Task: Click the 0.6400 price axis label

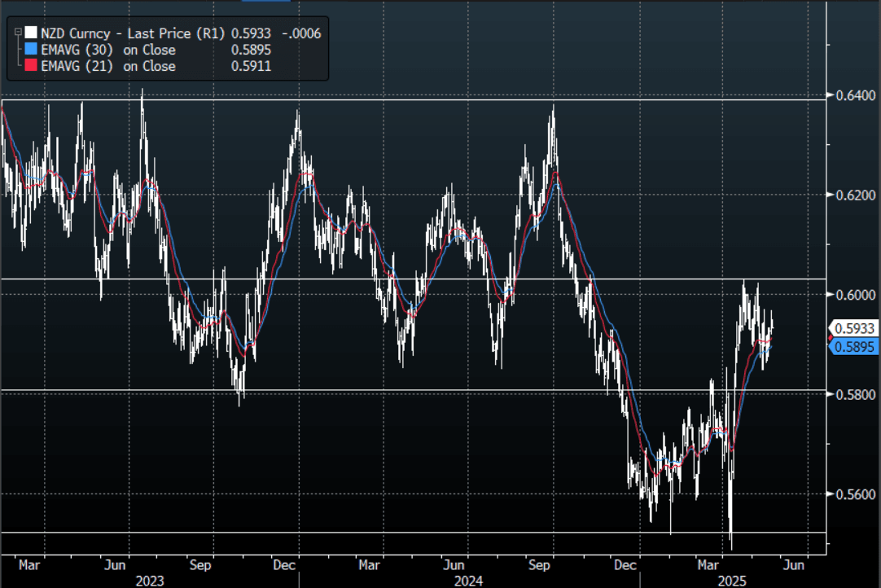Action: pos(850,95)
